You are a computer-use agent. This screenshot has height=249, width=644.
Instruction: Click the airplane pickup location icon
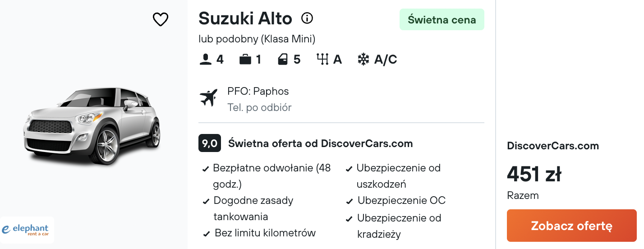coord(208,98)
